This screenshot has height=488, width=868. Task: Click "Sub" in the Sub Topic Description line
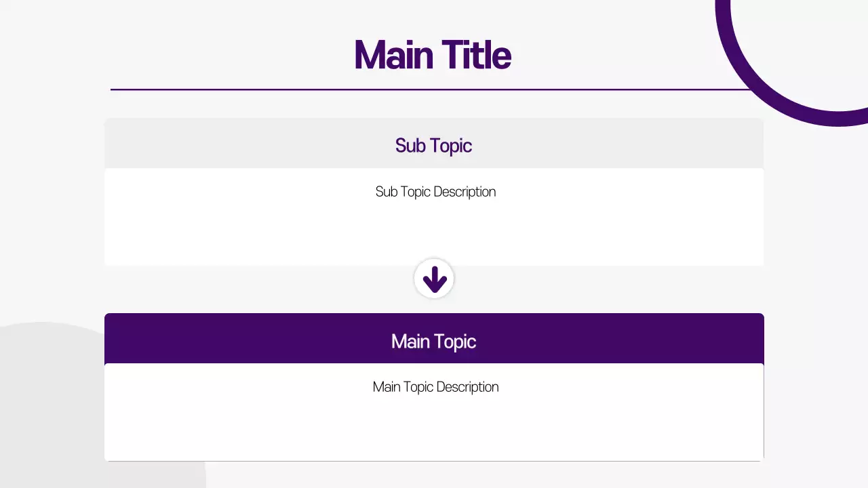coord(386,192)
